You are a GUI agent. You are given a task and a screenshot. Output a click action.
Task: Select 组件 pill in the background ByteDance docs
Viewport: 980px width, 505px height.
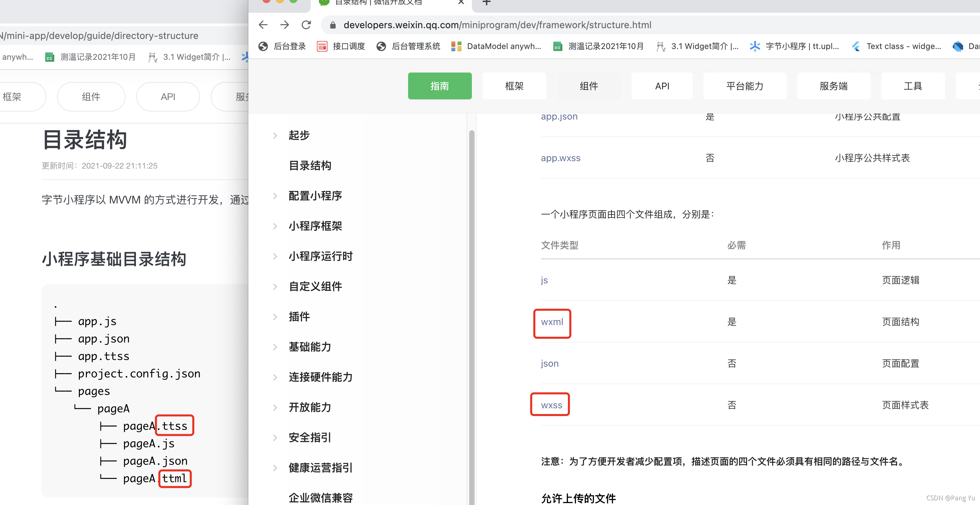pyautogui.click(x=91, y=97)
